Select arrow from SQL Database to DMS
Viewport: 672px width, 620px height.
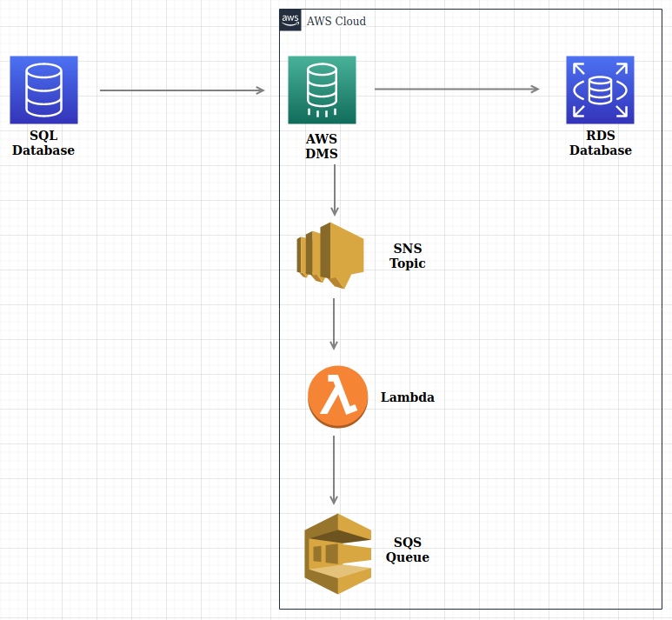point(183,90)
